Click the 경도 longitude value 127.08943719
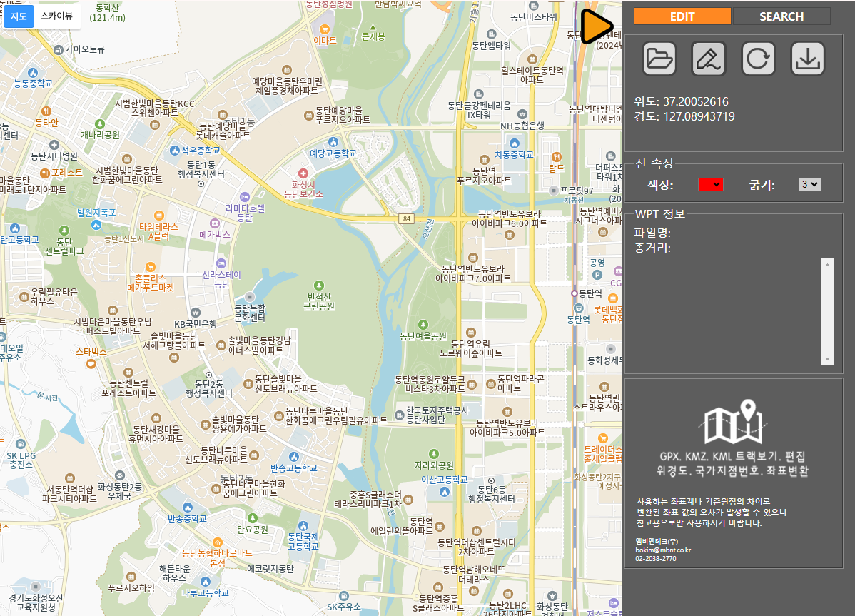This screenshot has width=855, height=616. coord(699,116)
